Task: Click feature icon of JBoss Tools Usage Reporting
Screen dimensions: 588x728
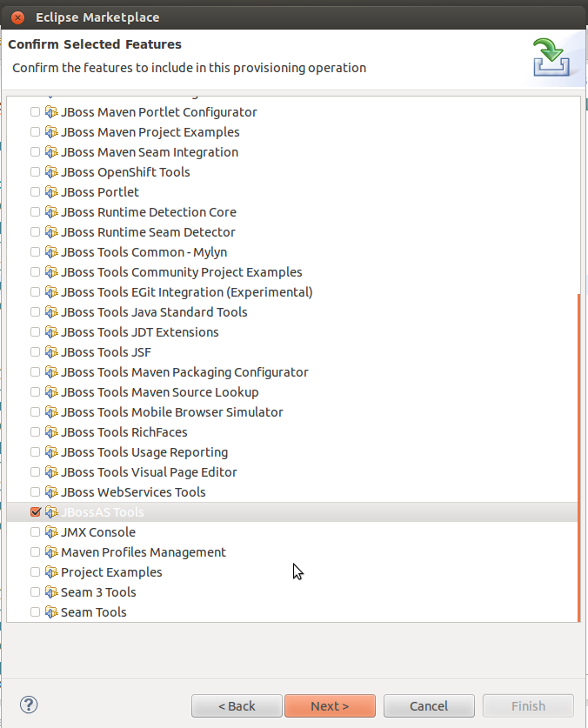Action: pyautogui.click(x=51, y=451)
